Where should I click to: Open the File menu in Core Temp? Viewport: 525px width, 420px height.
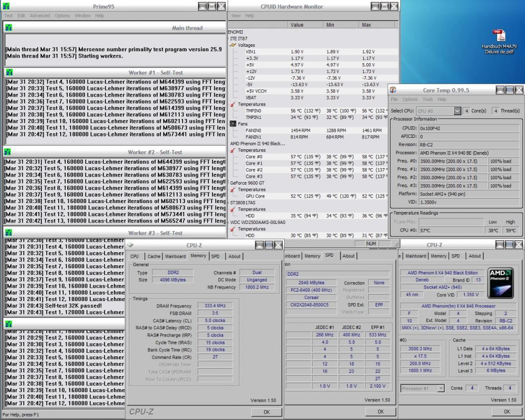[394, 100]
